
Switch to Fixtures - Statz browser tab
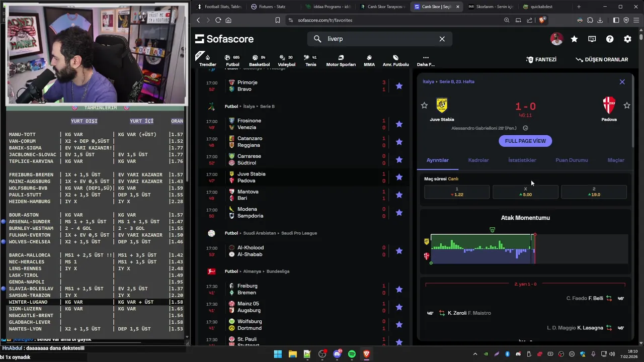[272, 7]
